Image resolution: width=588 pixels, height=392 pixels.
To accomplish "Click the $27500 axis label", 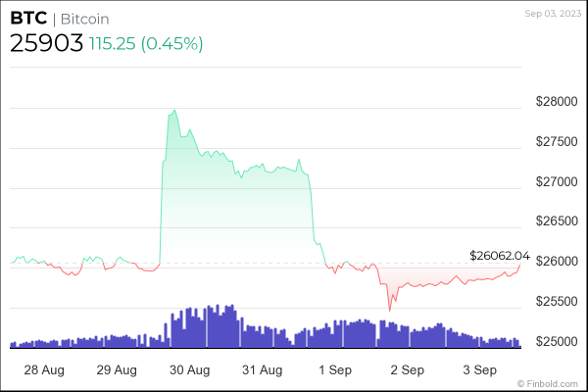I will pos(557,141).
